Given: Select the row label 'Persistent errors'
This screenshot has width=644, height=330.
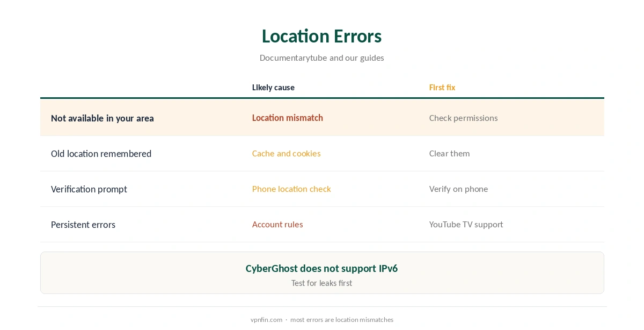Looking at the screenshot, I should 83,225.
